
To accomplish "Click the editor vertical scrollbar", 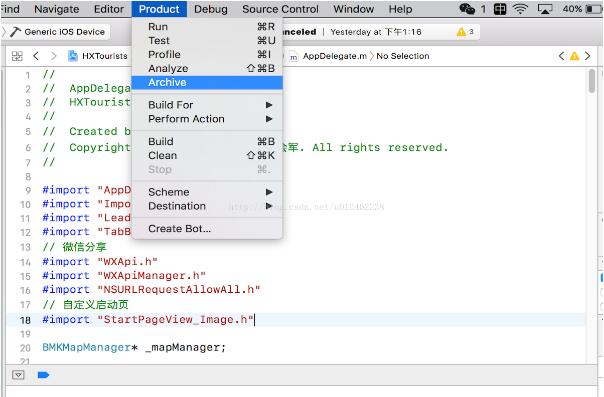I will coord(592,80).
